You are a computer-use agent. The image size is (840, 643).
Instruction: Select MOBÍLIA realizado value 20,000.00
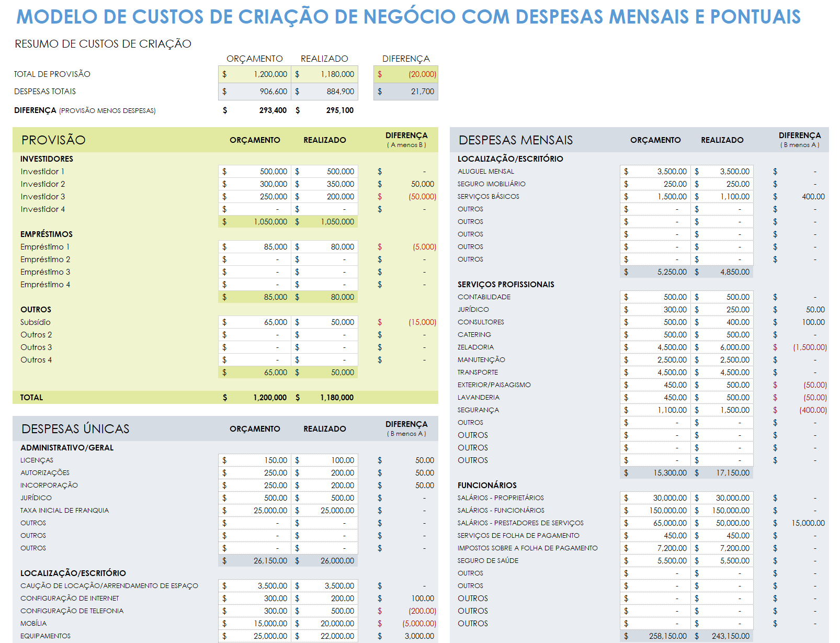324,624
